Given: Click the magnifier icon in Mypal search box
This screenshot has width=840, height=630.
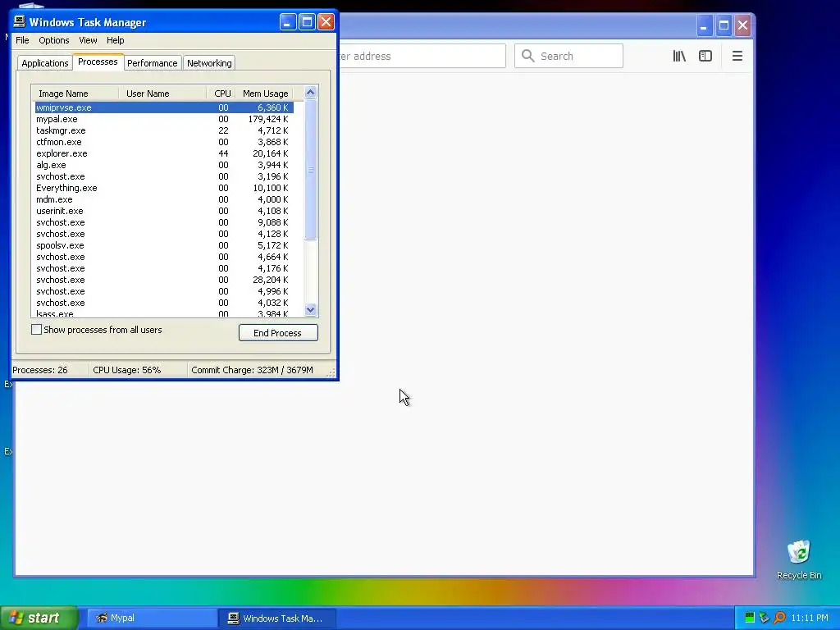Looking at the screenshot, I should (527, 56).
